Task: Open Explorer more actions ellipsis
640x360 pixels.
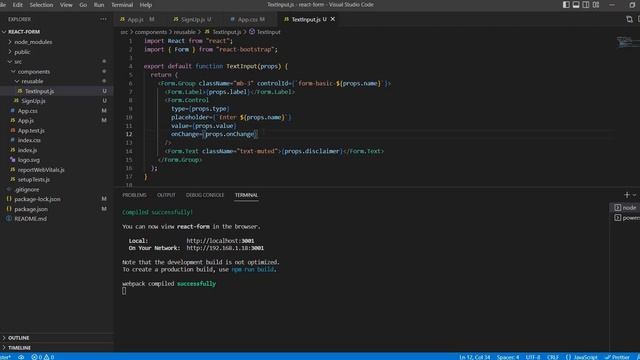Action: (x=103, y=19)
